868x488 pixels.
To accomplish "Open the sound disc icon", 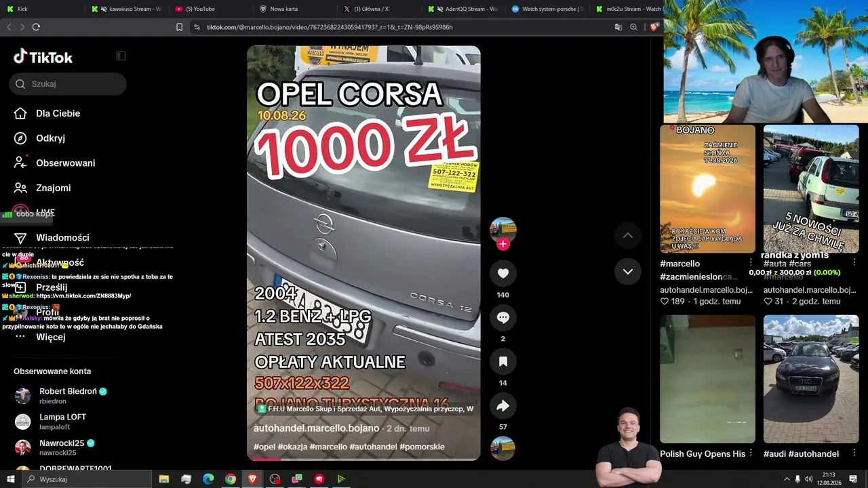I will tap(503, 448).
